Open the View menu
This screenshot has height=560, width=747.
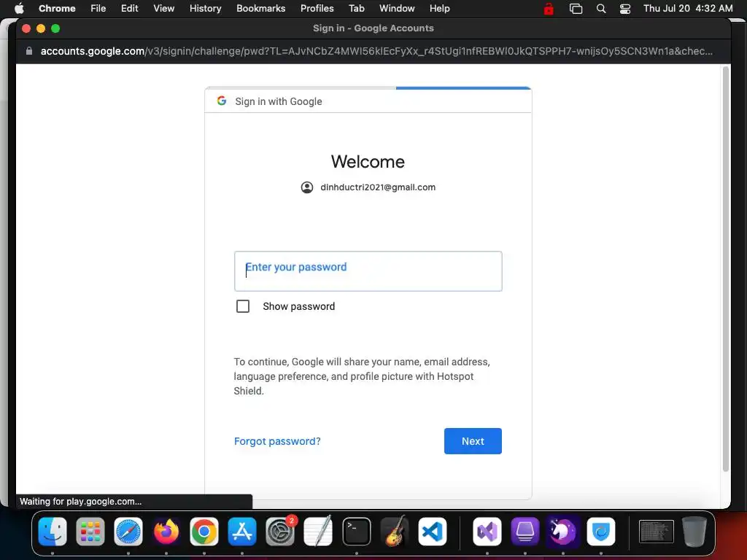(164, 8)
